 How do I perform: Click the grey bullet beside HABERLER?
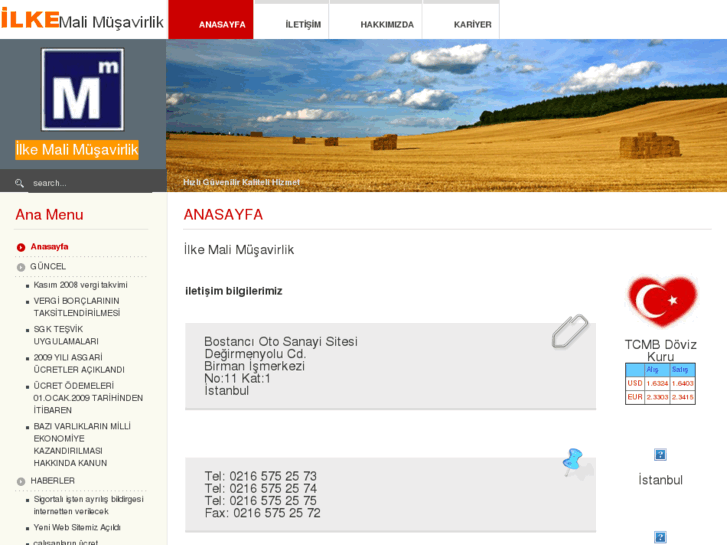(21, 481)
